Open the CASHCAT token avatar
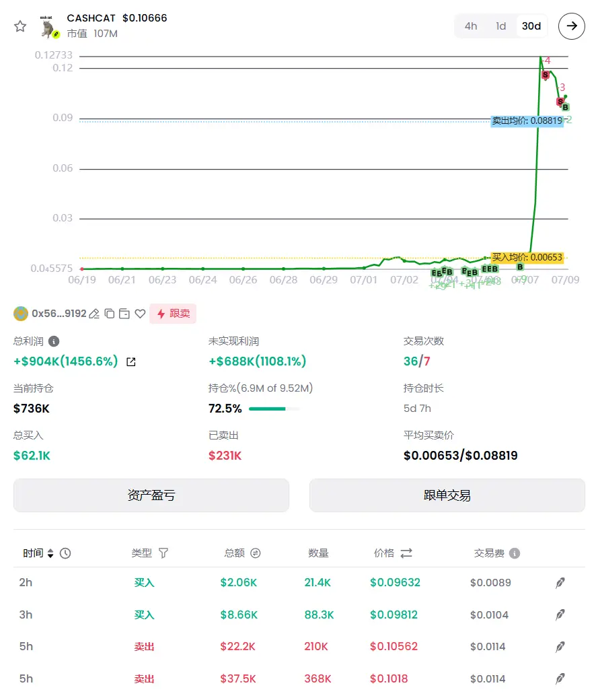 [48, 27]
